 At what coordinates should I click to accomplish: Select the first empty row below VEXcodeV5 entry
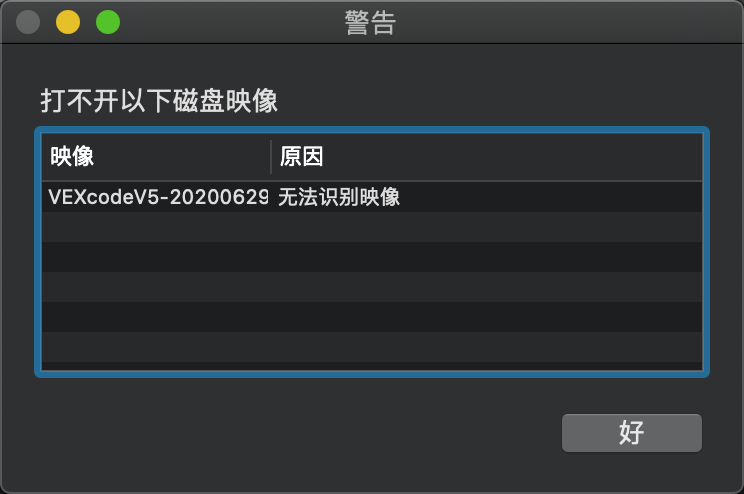[x=372, y=227]
